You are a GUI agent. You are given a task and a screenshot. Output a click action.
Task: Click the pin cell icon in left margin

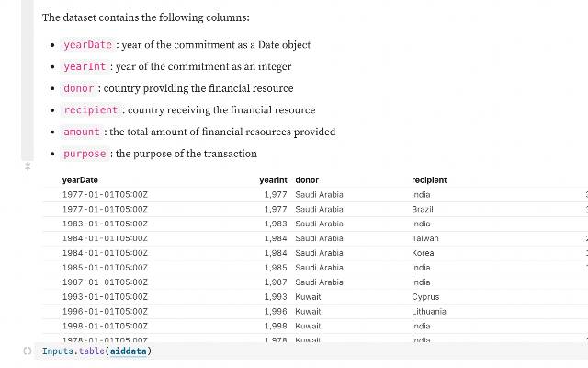[28, 167]
